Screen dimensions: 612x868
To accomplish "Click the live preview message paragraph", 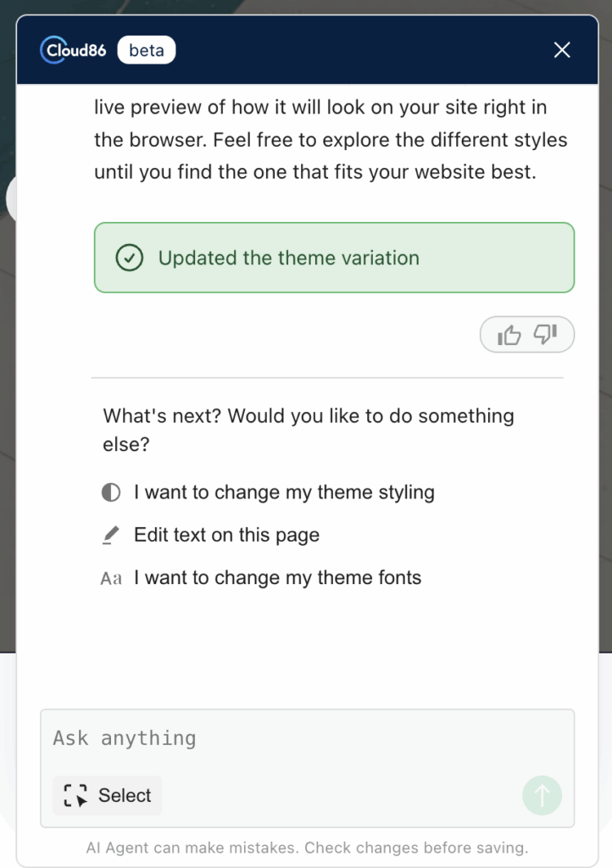I will [x=331, y=141].
